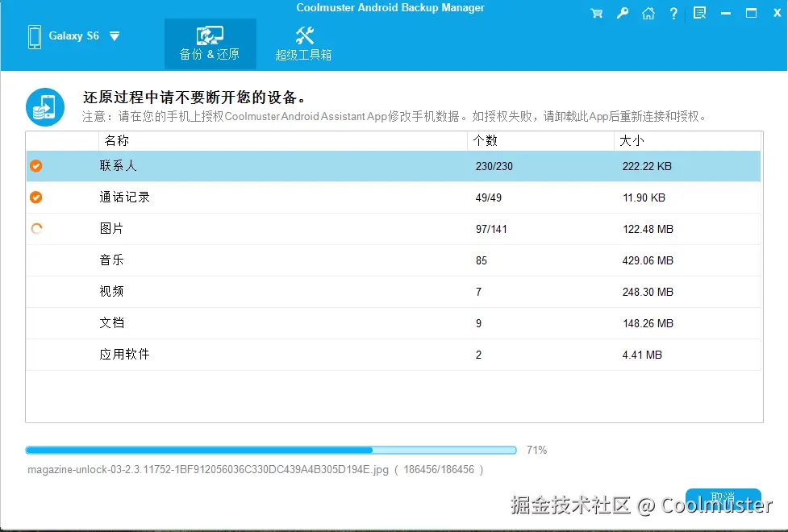Click the key registration icon

coord(622,14)
